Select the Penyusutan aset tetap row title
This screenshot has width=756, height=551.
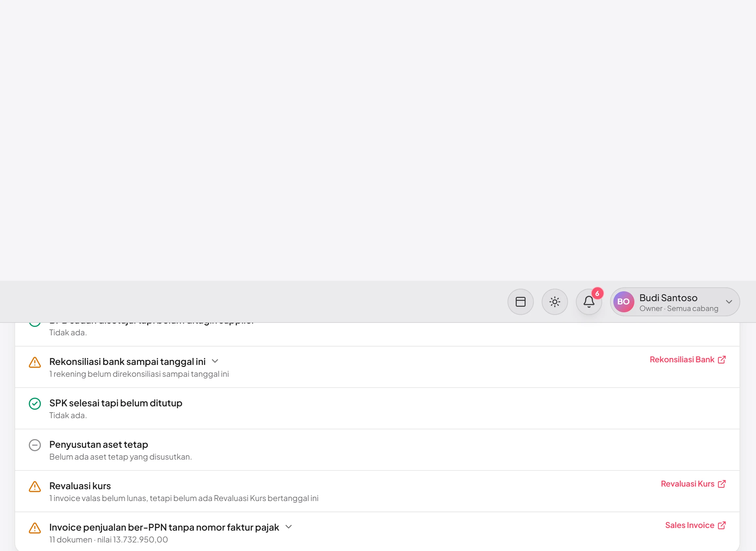point(99,444)
